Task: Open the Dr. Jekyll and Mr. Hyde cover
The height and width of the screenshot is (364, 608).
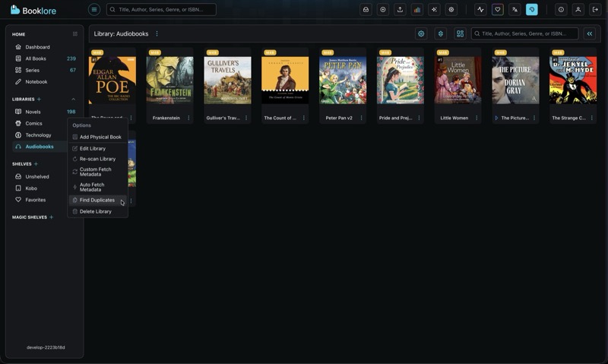Action: coord(573,81)
